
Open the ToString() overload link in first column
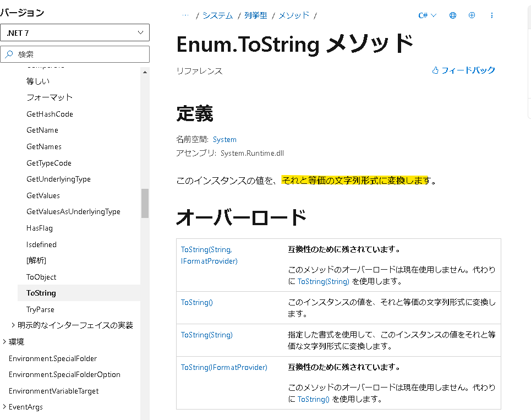click(197, 302)
